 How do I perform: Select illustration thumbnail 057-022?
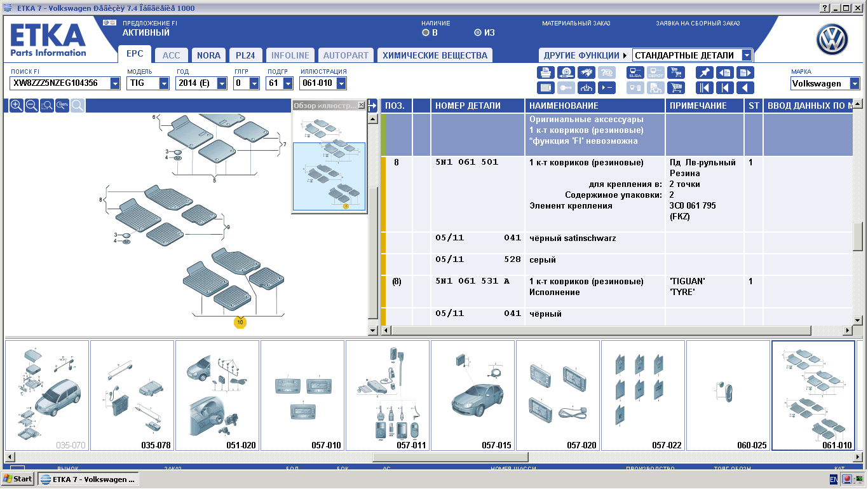click(643, 396)
